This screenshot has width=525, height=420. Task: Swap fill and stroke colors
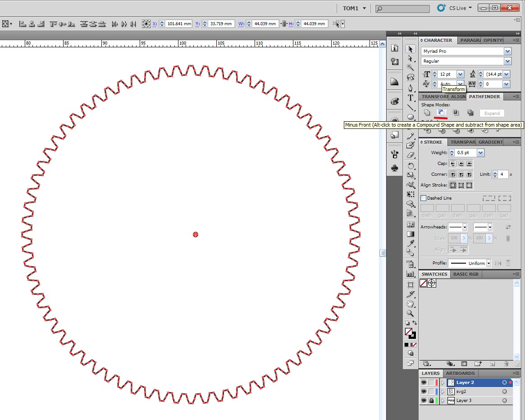415,323
